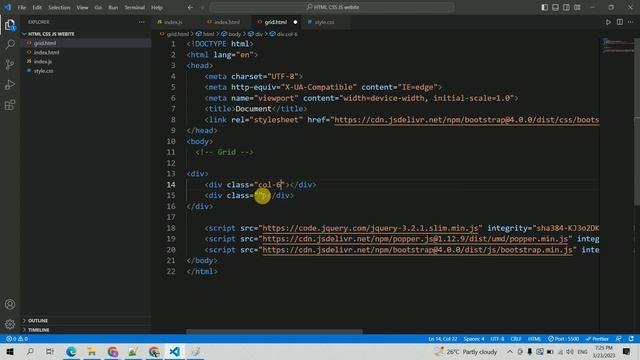Open the Go menu
This screenshot has height=360, width=640.
tap(98, 7)
